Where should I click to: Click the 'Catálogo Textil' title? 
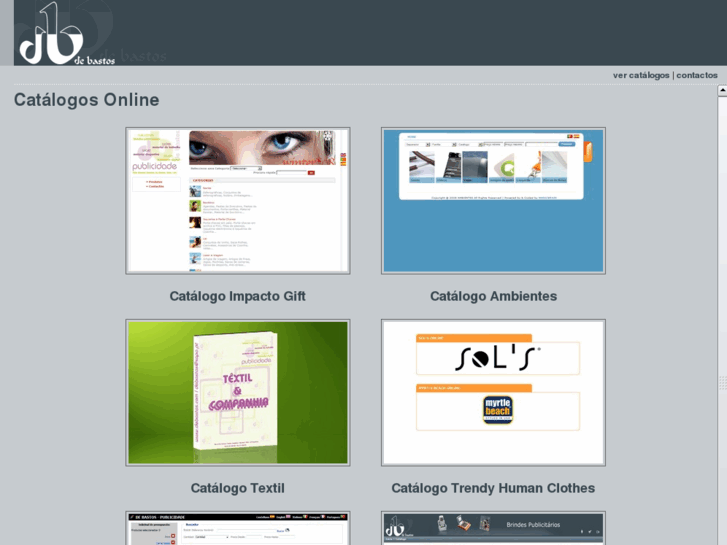[x=237, y=488]
